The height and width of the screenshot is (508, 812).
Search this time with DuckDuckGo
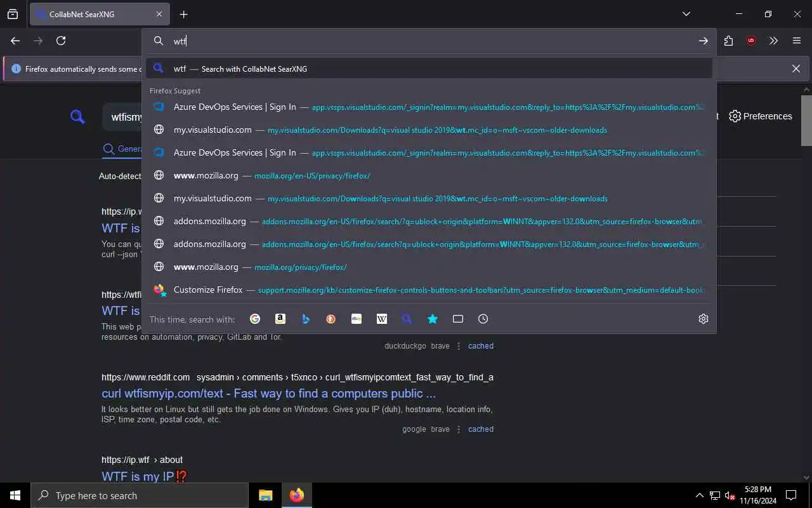click(331, 319)
